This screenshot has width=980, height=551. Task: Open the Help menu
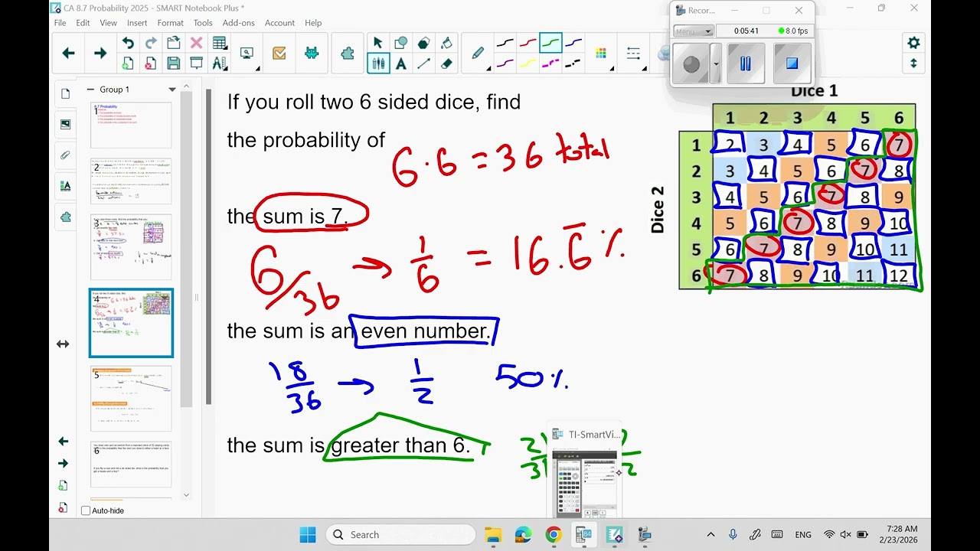(313, 23)
